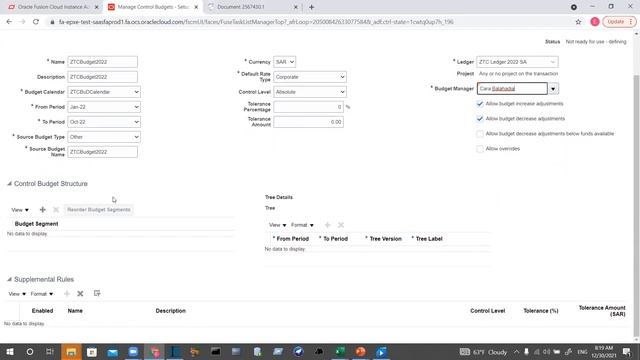
Task: Add a tree row with the plus icon
Action: coord(327,225)
